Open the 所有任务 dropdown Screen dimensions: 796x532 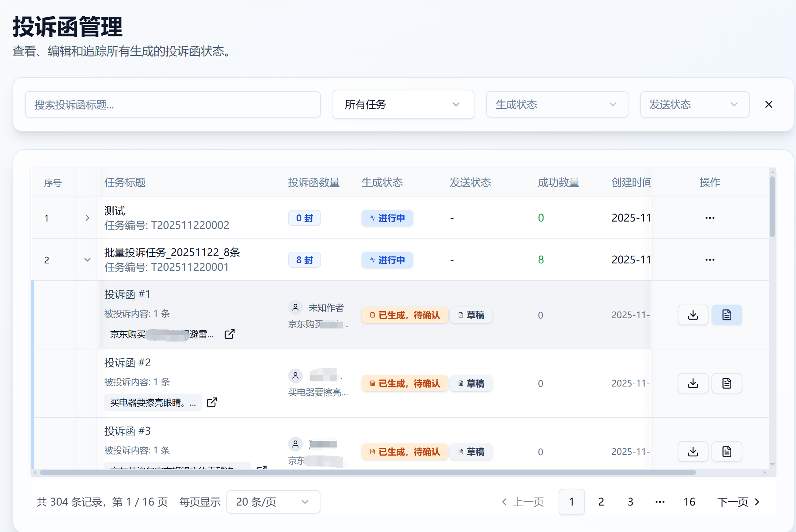pyautogui.click(x=403, y=104)
